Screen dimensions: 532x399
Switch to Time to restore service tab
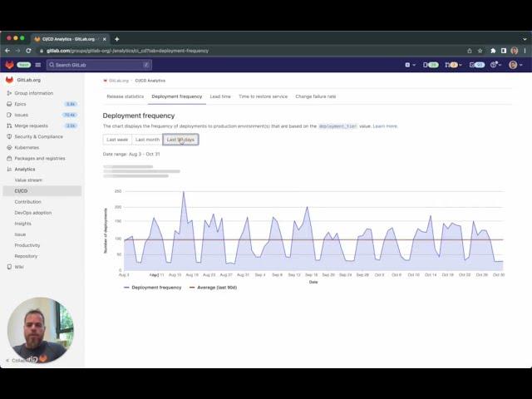point(263,96)
